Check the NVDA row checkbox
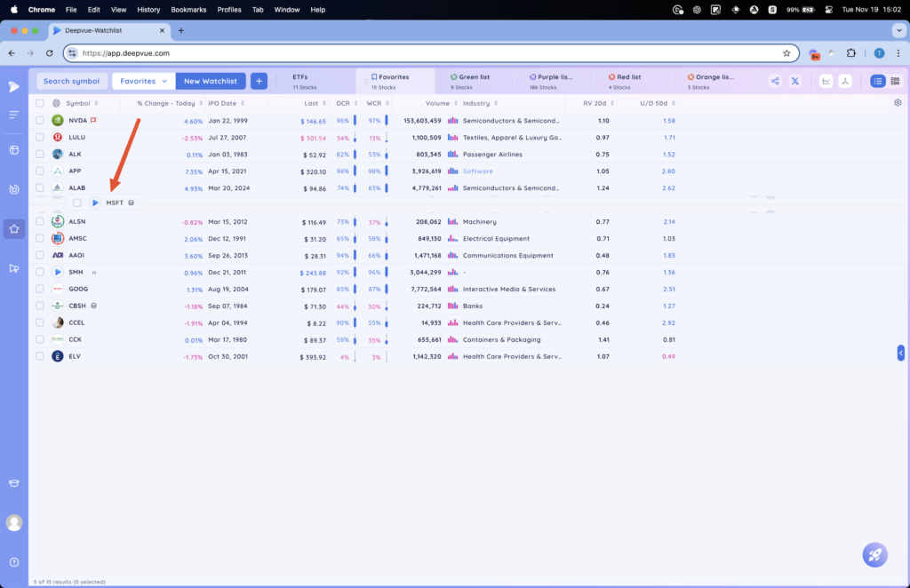Viewport: 910px width, 588px height. click(39, 121)
